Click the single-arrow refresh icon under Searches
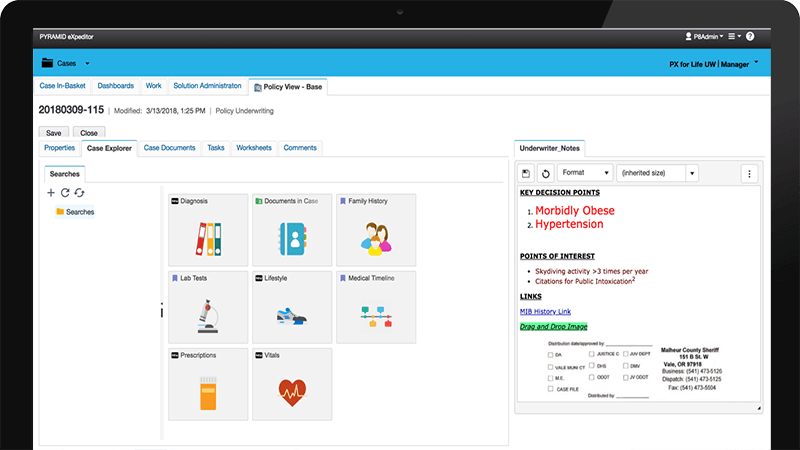 pyautogui.click(x=65, y=193)
